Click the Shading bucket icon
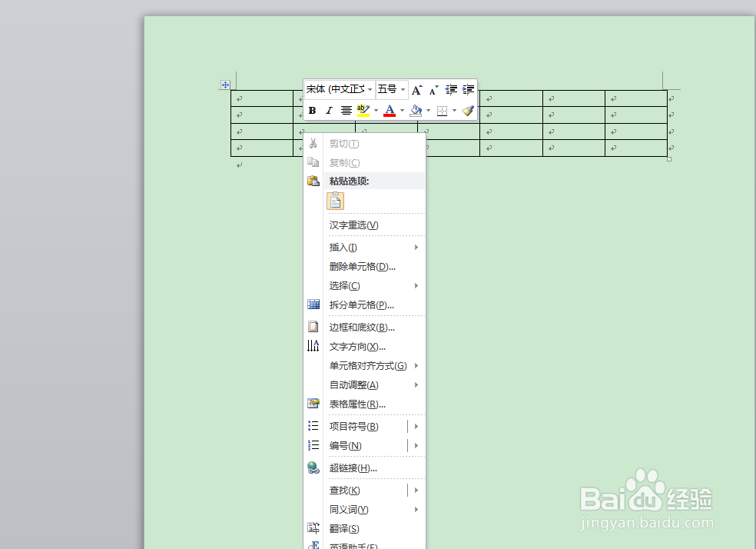The image size is (756, 549). [x=415, y=110]
